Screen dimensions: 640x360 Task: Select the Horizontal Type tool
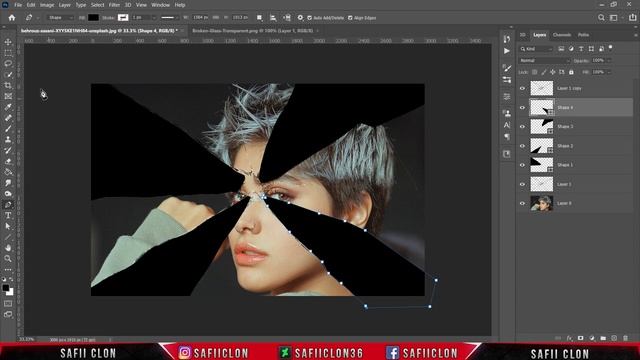point(8,216)
